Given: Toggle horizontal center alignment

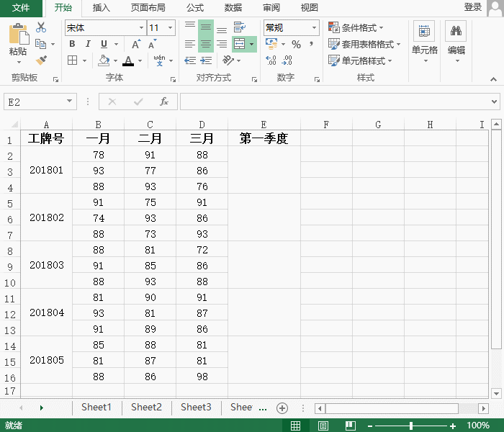Looking at the screenshot, I should coord(206,45).
